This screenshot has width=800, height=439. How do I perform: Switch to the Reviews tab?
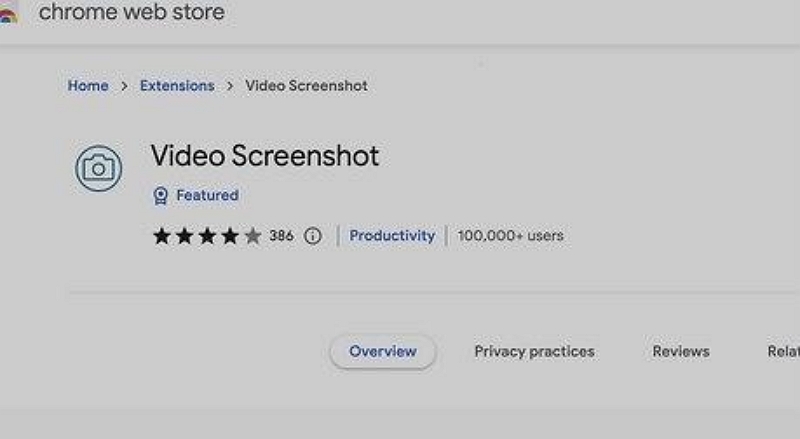click(x=681, y=351)
